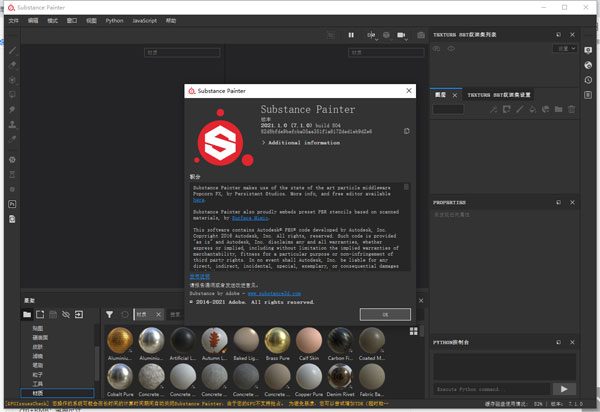Open the shelf filter funnel
Viewport: 600px width, 412px height.
pos(109,313)
